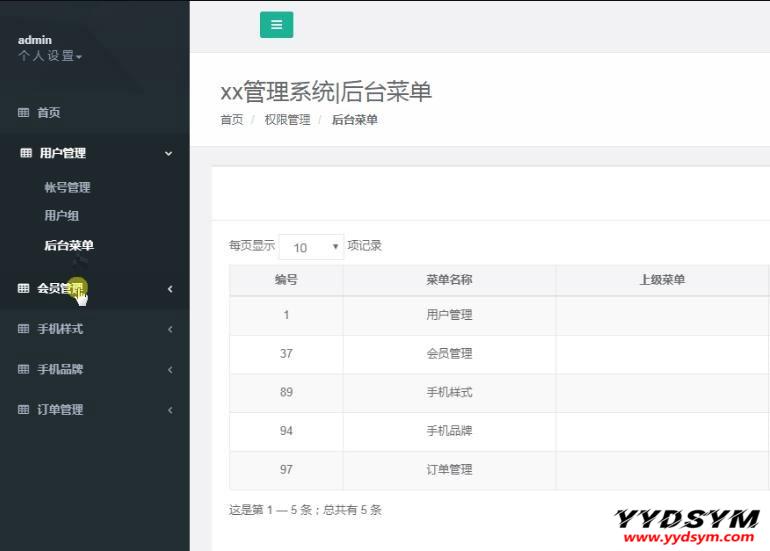Select 手机样式 sidebar menu
This screenshot has width=770, height=551.
(x=60, y=329)
